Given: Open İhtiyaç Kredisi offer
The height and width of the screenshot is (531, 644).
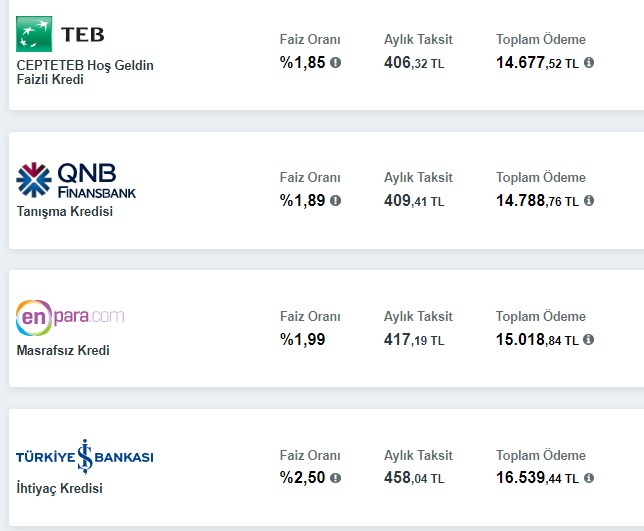Looking at the screenshot, I should coord(60,488).
